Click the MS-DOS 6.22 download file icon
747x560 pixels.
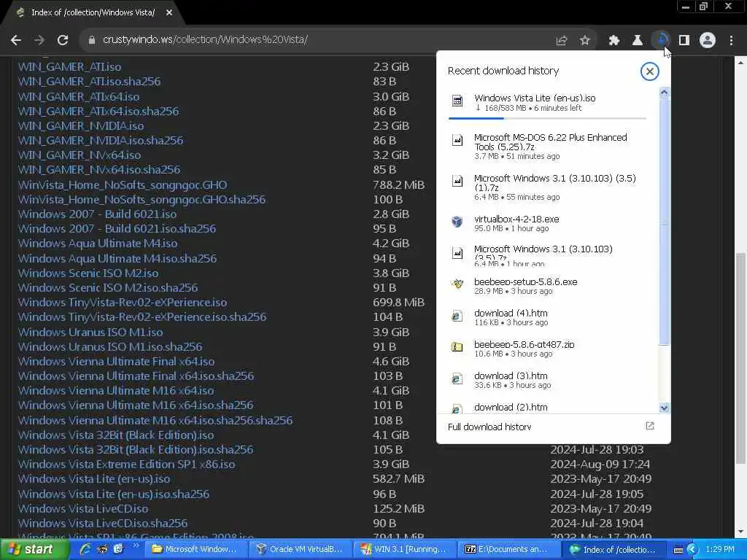(457, 140)
